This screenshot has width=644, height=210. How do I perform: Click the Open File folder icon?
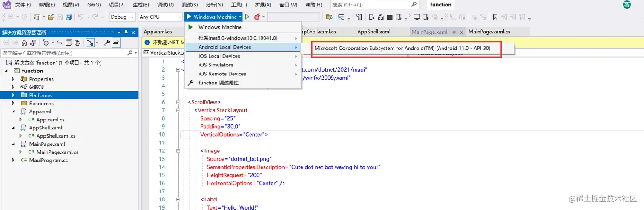coord(51,17)
